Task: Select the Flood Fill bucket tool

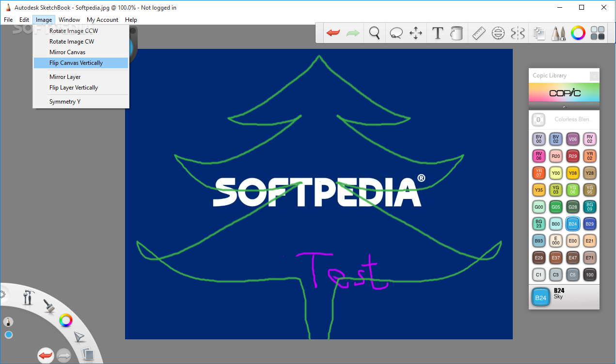Action: coord(457,33)
